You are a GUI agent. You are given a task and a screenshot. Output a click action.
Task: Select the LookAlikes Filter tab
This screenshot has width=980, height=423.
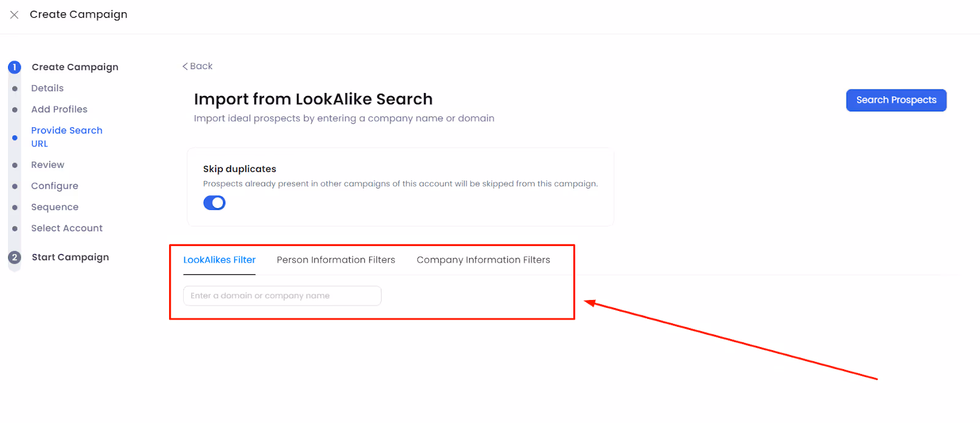(219, 260)
